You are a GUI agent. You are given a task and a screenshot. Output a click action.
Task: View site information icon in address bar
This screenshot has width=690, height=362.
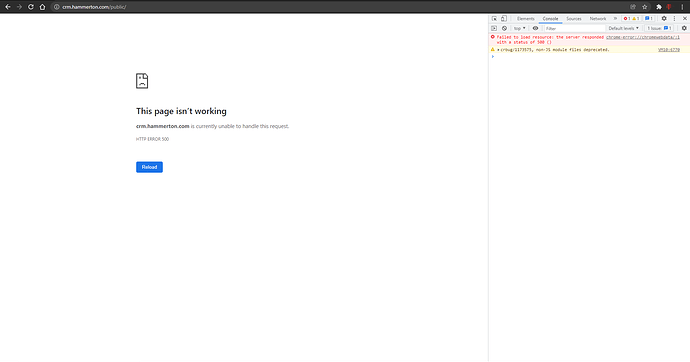[x=56, y=7]
